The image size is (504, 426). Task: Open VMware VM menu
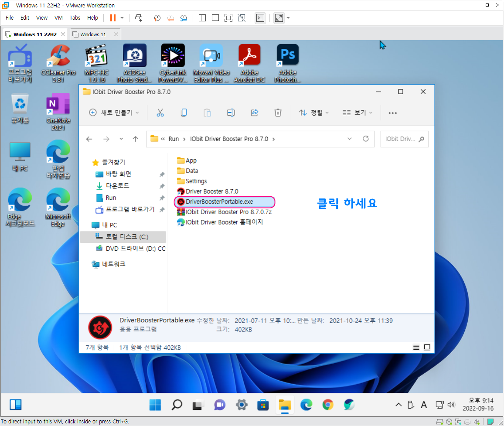[58, 18]
